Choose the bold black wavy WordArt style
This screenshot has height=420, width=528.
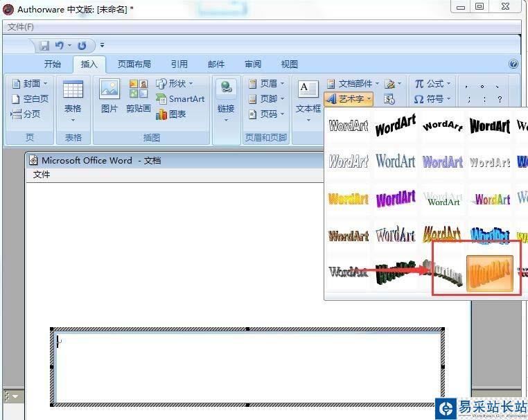pyautogui.click(x=490, y=125)
